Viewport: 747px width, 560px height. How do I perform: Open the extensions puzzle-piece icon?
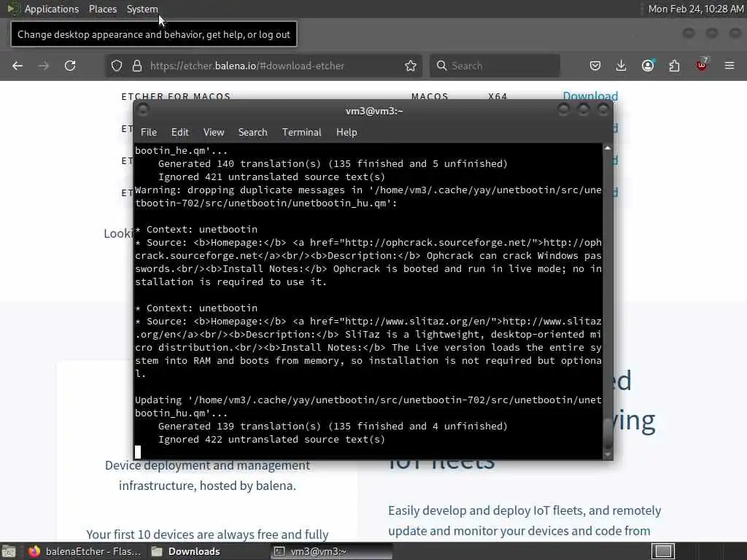tap(674, 66)
